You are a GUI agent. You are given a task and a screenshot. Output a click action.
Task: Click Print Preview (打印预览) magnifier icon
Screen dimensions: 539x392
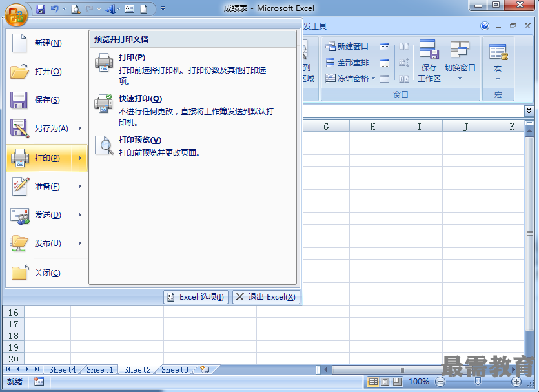coord(104,145)
